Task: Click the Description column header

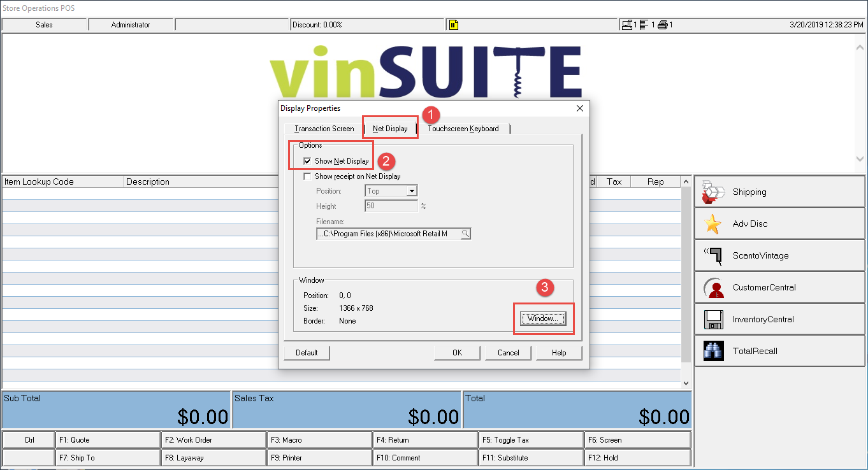Action: tap(200, 182)
